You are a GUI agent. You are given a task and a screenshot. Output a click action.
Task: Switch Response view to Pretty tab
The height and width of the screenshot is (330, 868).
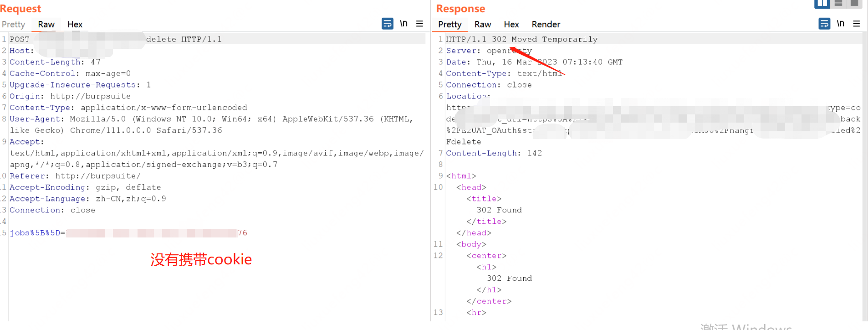449,25
